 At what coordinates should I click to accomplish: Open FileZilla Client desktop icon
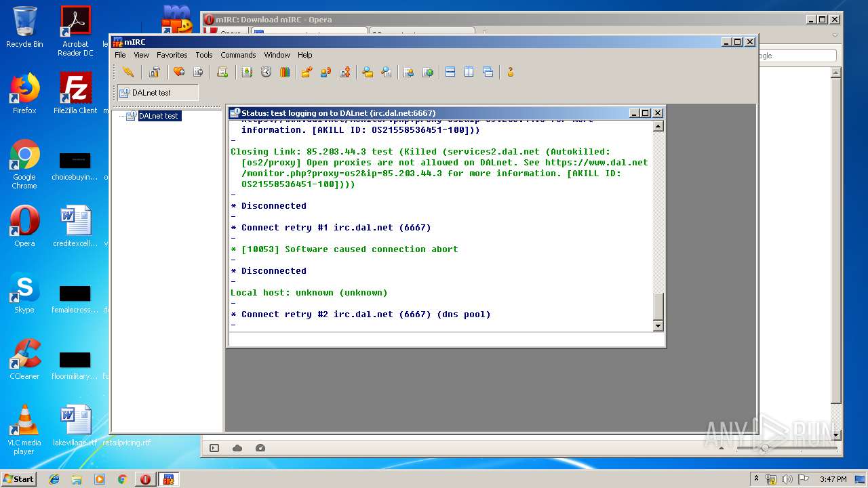click(75, 94)
